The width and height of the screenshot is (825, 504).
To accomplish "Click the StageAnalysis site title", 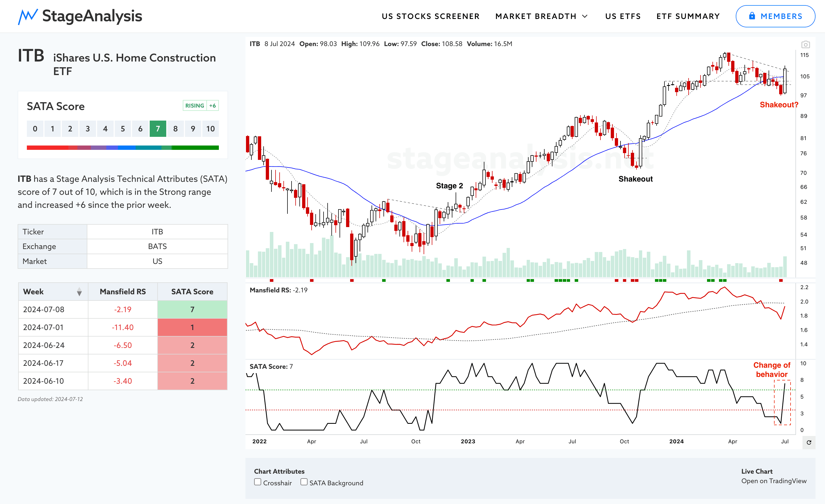I will point(92,16).
